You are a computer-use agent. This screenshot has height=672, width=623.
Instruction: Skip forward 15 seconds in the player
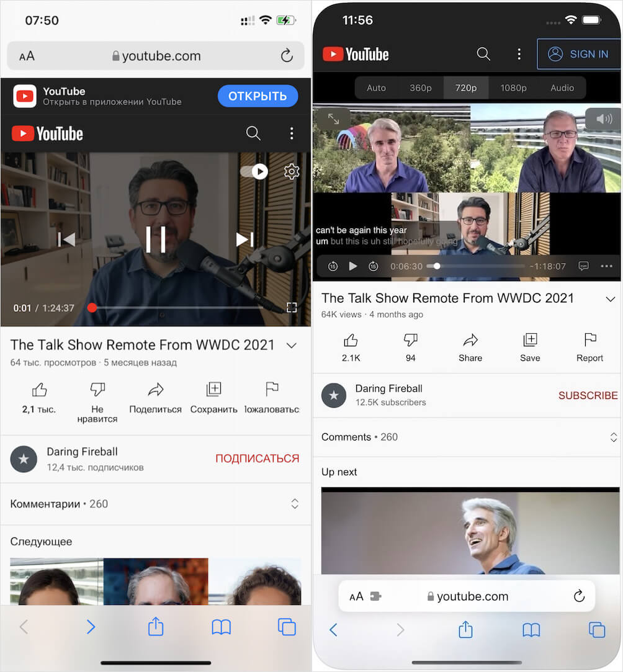(373, 266)
